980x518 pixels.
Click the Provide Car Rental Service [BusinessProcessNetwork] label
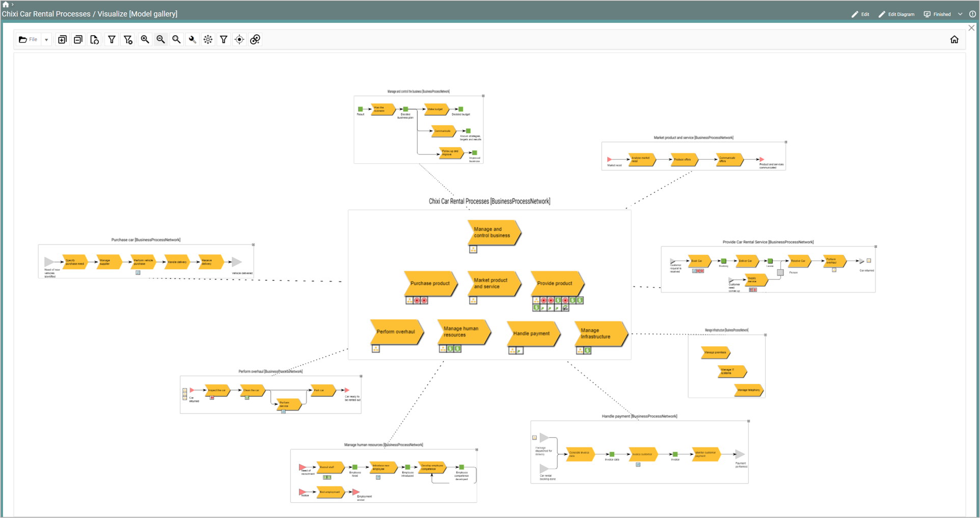click(x=768, y=242)
